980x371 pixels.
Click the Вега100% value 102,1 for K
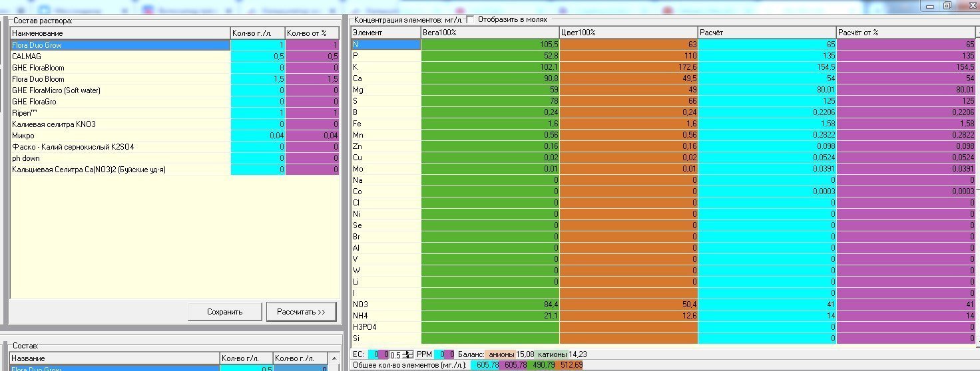coord(490,66)
